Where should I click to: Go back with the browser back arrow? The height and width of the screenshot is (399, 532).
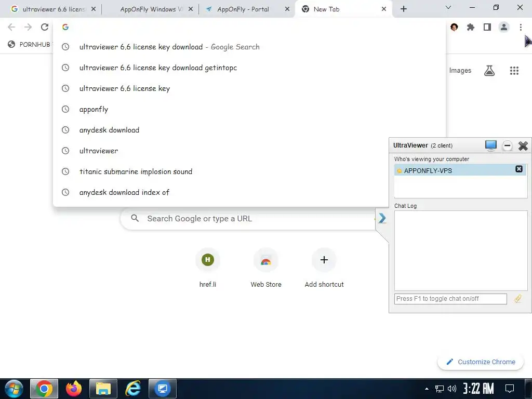(11, 27)
